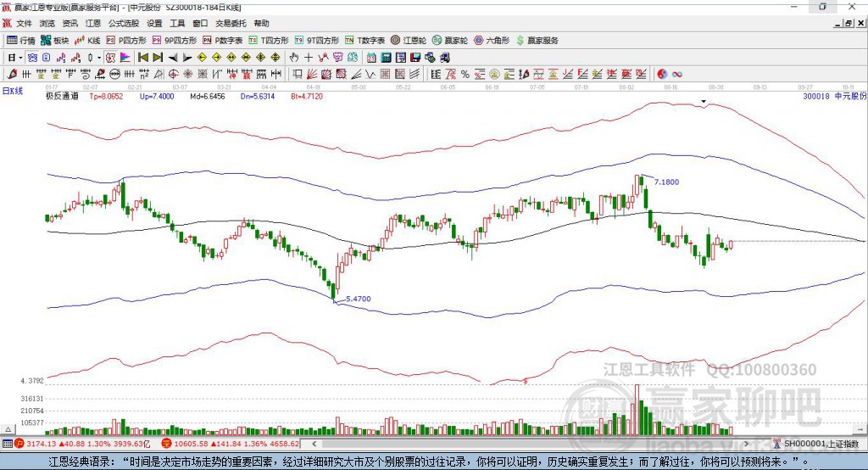868x470 pixels.
Task: Open the P数字表 tool
Action: (222, 41)
